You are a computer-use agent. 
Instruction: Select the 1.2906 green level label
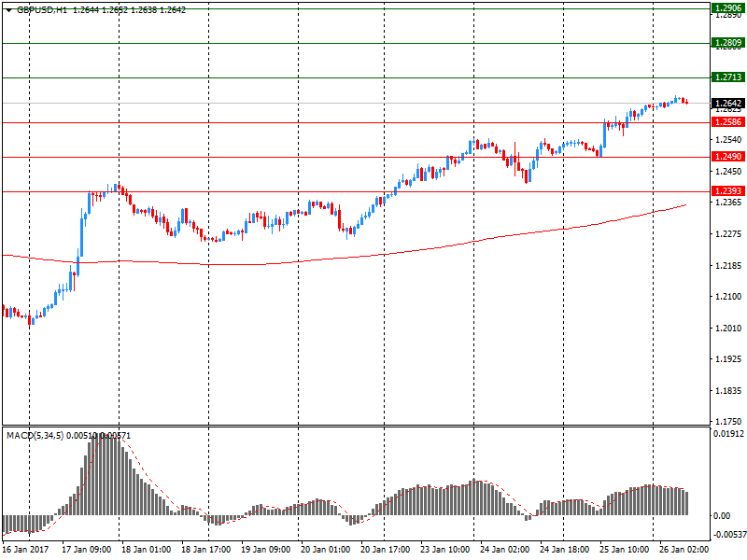728,8
